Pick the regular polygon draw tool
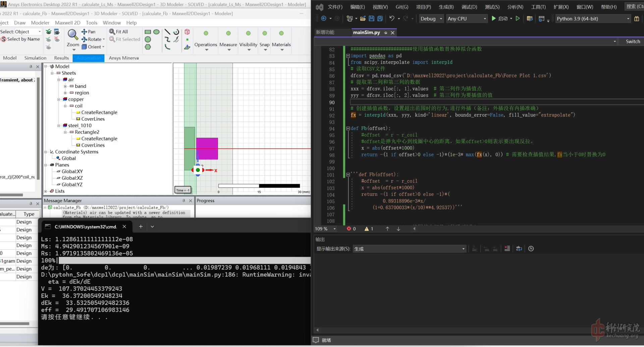 point(148,47)
